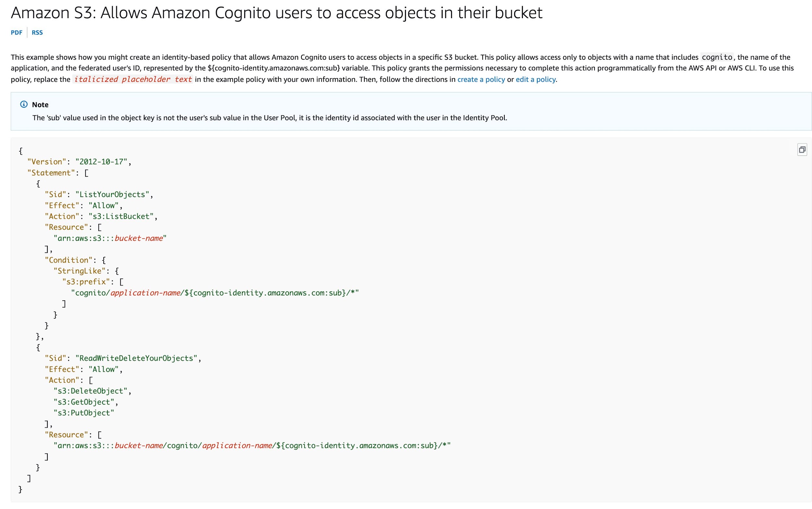Select the application-name placeholder in s3:prefix
Image resolution: width=812 pixels, height=509 pixels.
coord(145,292)
